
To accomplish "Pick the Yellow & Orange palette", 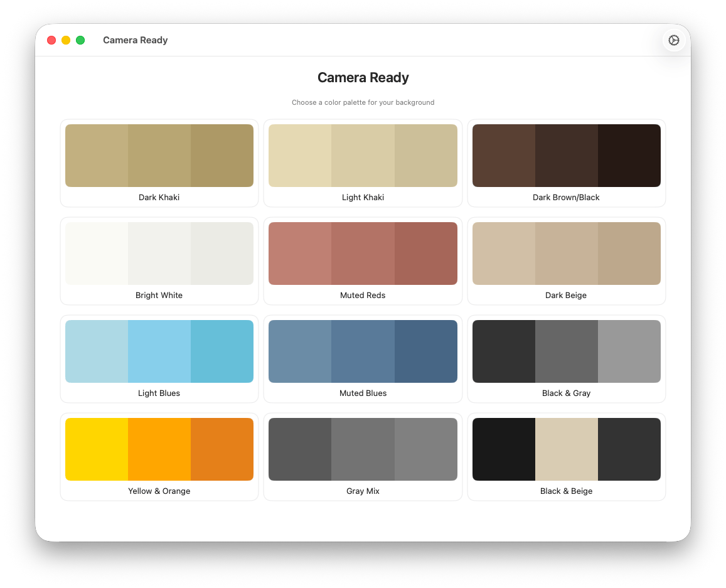I will pos(159,457).
